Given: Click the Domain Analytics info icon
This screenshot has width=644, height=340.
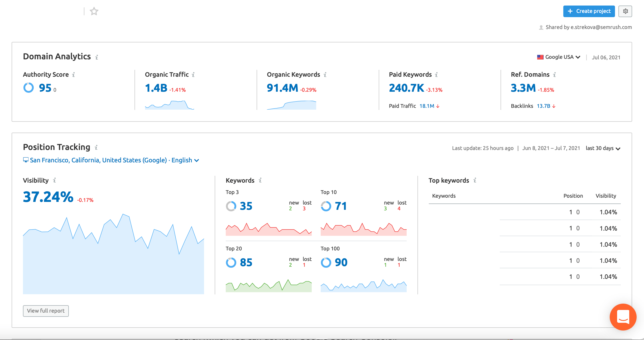Looking at the screenshot, I should (x=97, y=57).
